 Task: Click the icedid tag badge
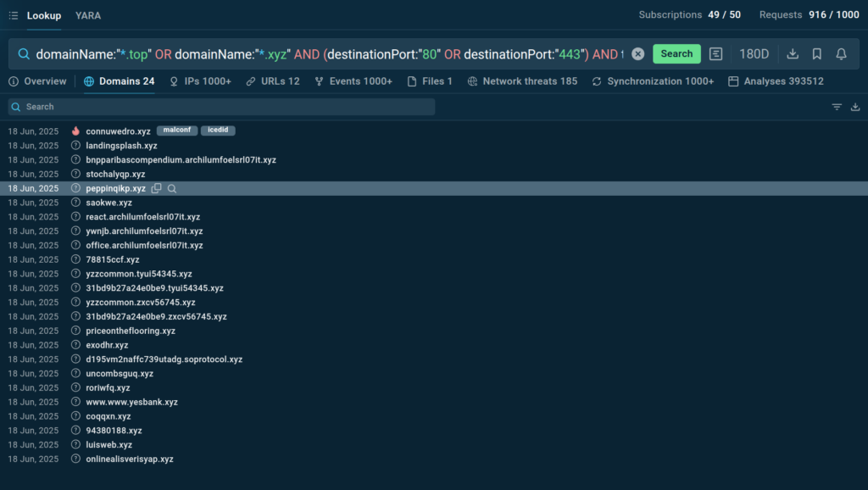(218, 131)
